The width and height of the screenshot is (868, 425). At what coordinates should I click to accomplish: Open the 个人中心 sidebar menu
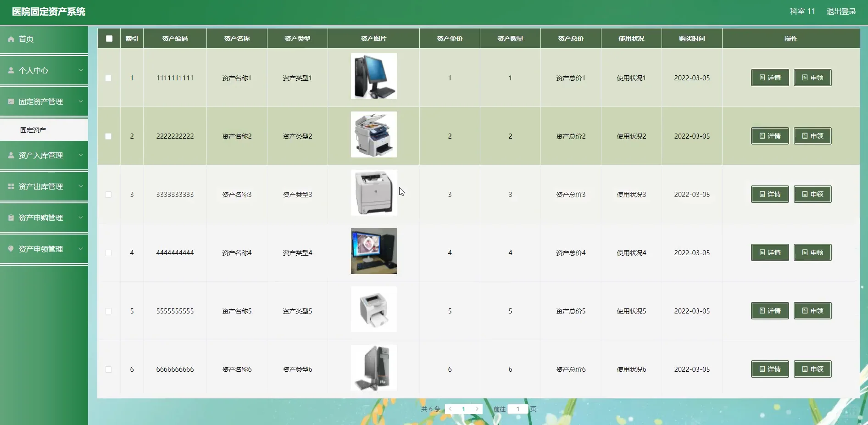point(44,70)
